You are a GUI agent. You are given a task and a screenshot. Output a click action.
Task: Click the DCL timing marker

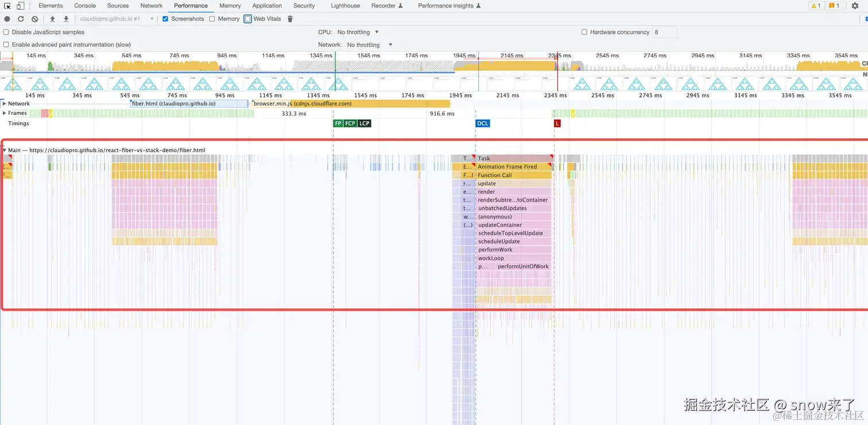pyautogui.click(x=483, y=123)
